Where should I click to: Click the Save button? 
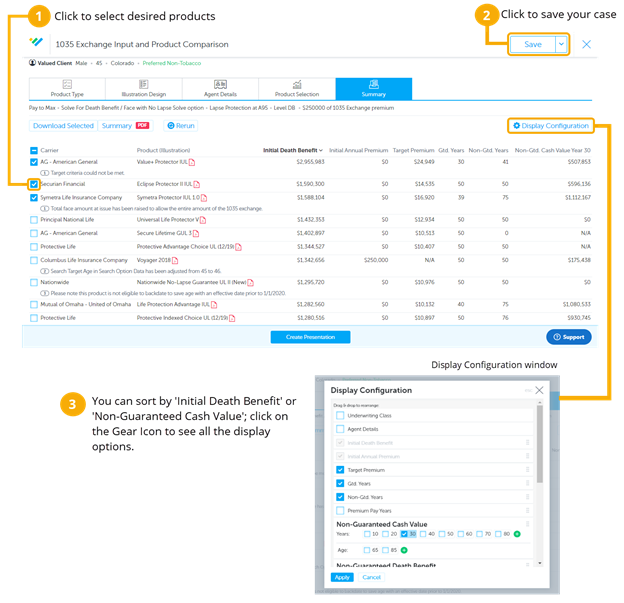[533, 44]
